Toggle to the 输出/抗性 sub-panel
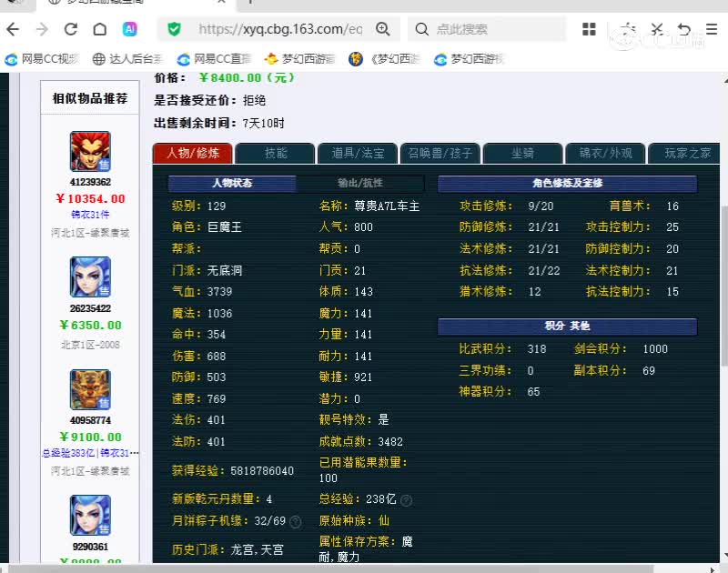 (x=360, y=183)
